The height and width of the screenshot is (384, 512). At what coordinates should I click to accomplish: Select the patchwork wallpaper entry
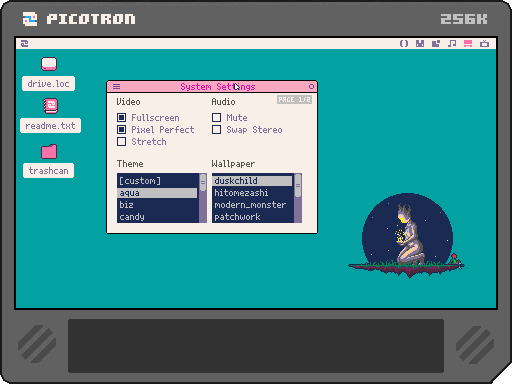coord(252,217)
